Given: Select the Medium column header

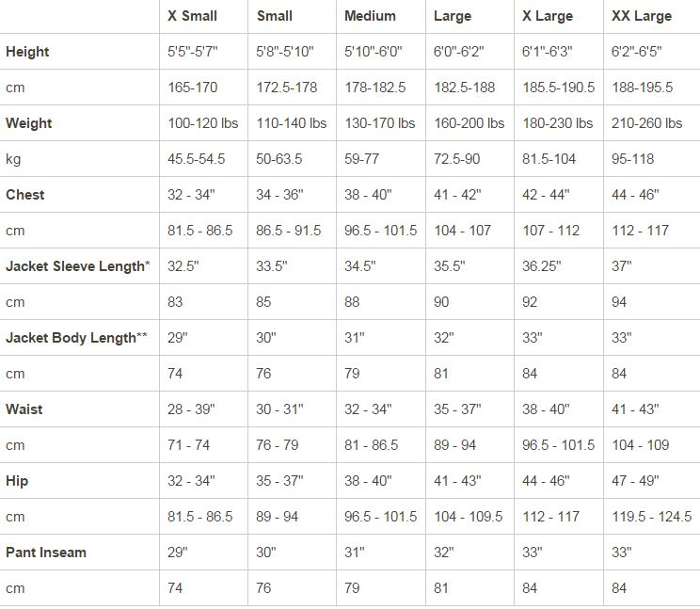Looking at the screenshot, I should pos(370,16).
